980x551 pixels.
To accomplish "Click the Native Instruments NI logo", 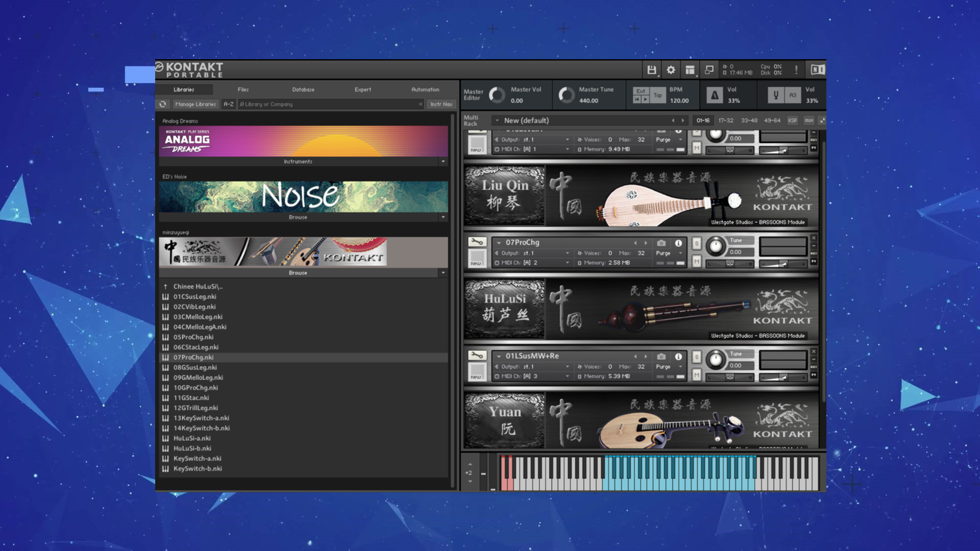I will pyautogui.click(x=817, y=70).
